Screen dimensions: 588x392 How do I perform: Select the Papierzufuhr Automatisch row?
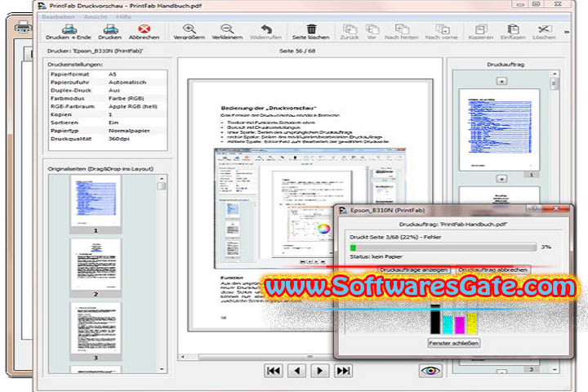pos(108,82)
